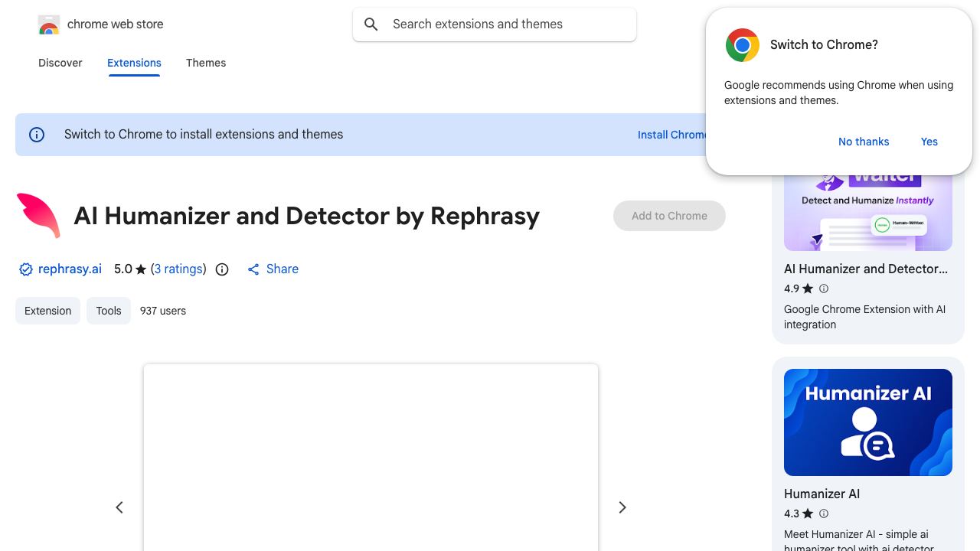Open the rephrasy.ai publisher link
Image resolution: width=980 pixels, height=551 pixels.
(70, 269)
